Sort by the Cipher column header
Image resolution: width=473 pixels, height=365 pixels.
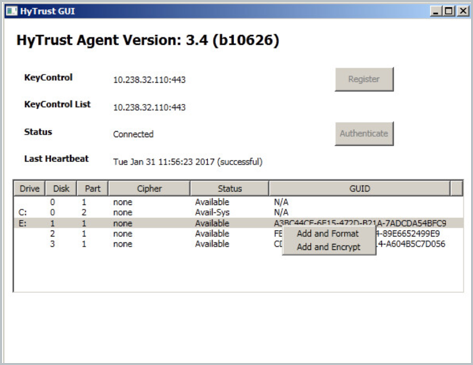click(149, 189)
